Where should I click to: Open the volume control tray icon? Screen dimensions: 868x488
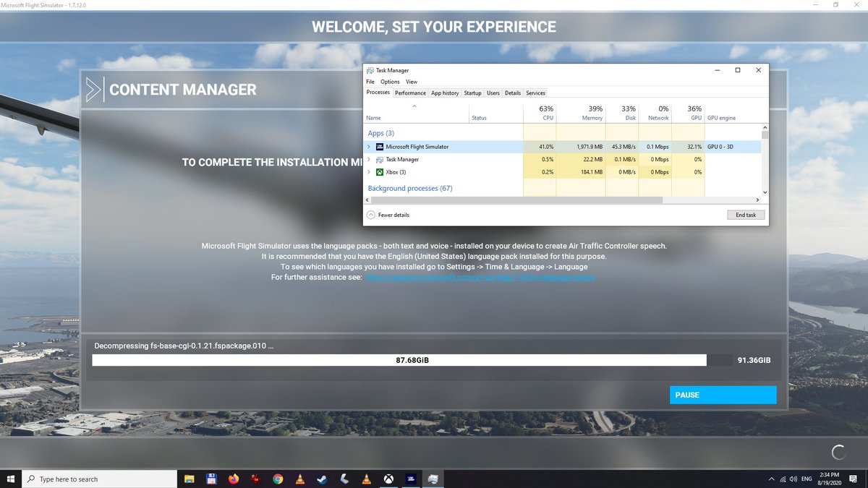coord(793,479)
